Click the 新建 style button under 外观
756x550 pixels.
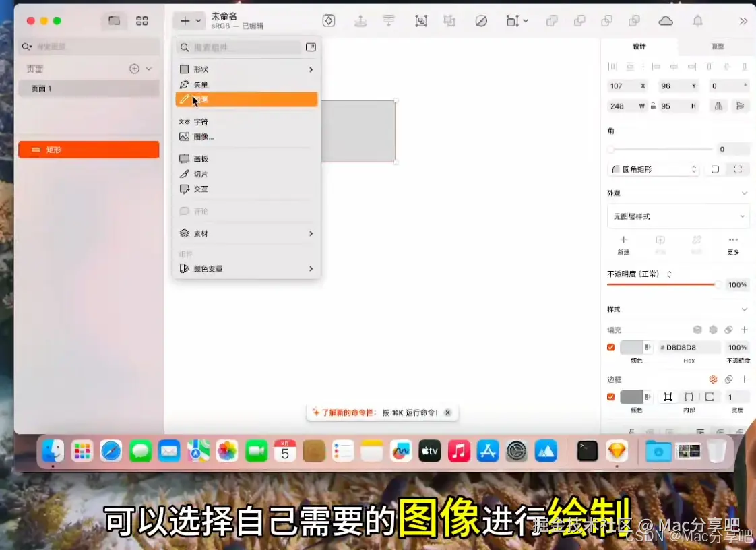(624, 241)
